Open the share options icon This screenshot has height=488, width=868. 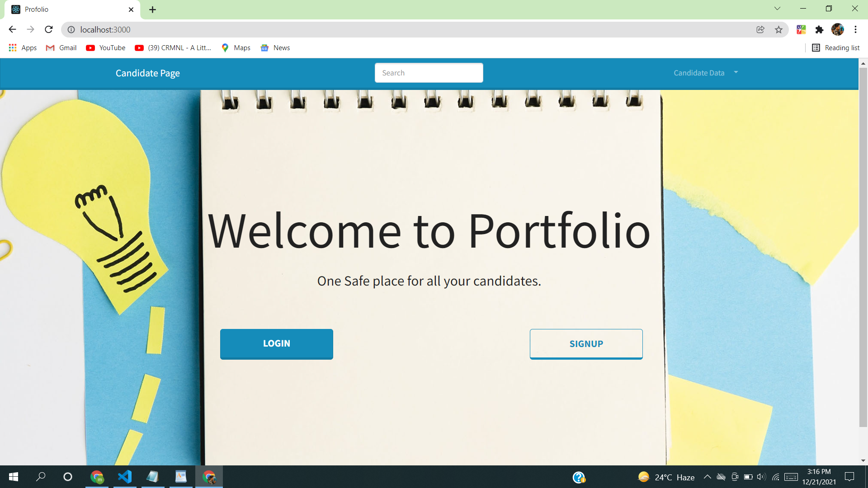[x=760, y=29]
